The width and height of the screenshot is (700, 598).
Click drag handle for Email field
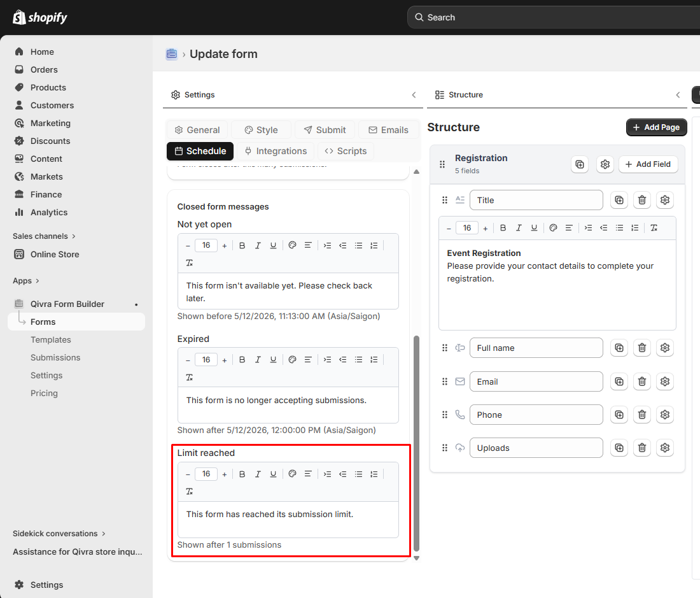coord(445,382)
